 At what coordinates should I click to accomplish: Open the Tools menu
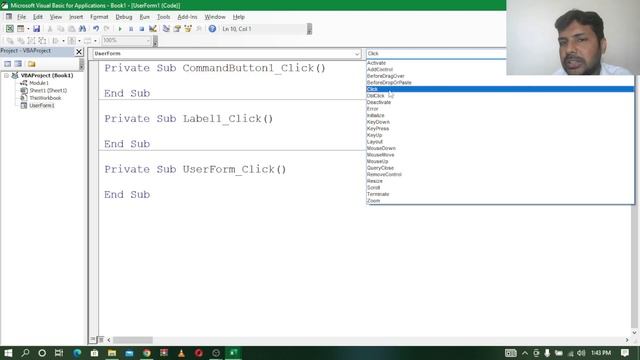click(163, 17)
